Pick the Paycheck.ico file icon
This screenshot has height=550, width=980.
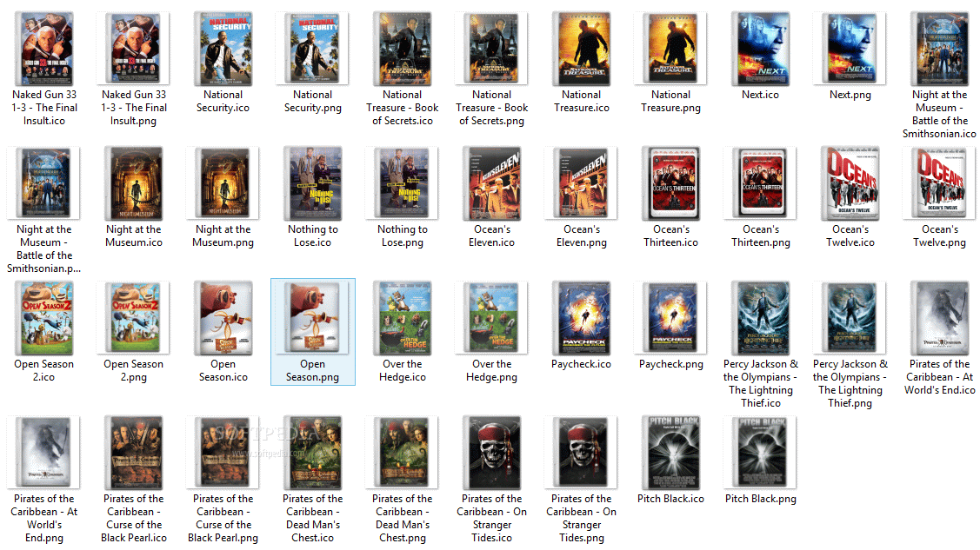coord(581,318)
